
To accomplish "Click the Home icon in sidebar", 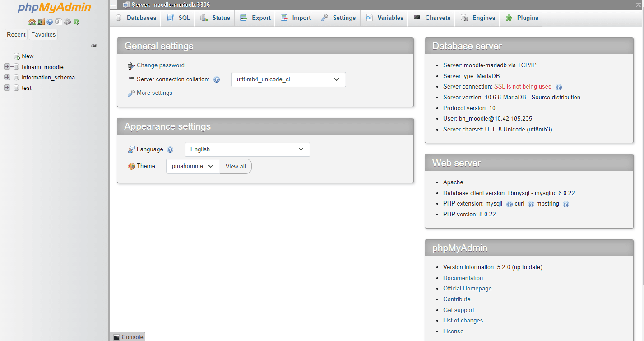I will point(32,22).
